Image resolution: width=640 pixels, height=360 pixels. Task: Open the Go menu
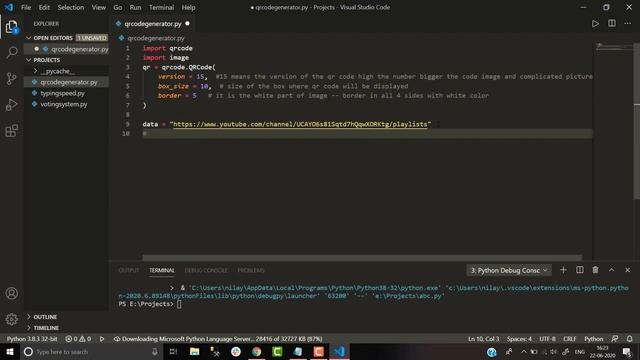point(118,7)
